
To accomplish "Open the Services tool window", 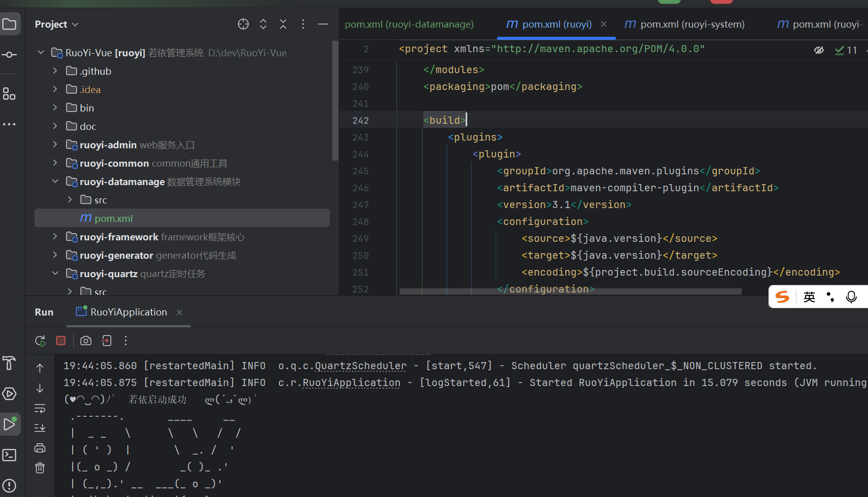I will pos(10,394).
